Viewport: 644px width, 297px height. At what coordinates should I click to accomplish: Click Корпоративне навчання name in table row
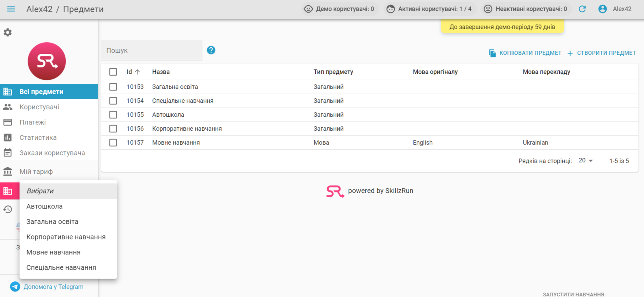(x=187, y=129)
